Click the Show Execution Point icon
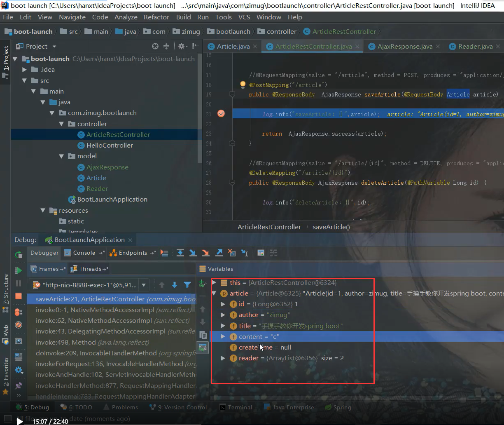The width and height of the screenshot is (504, 425). (164, 253)
